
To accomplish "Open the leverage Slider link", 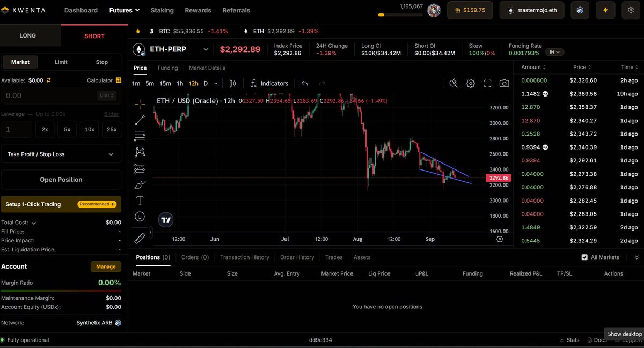I will coord(111,114).
